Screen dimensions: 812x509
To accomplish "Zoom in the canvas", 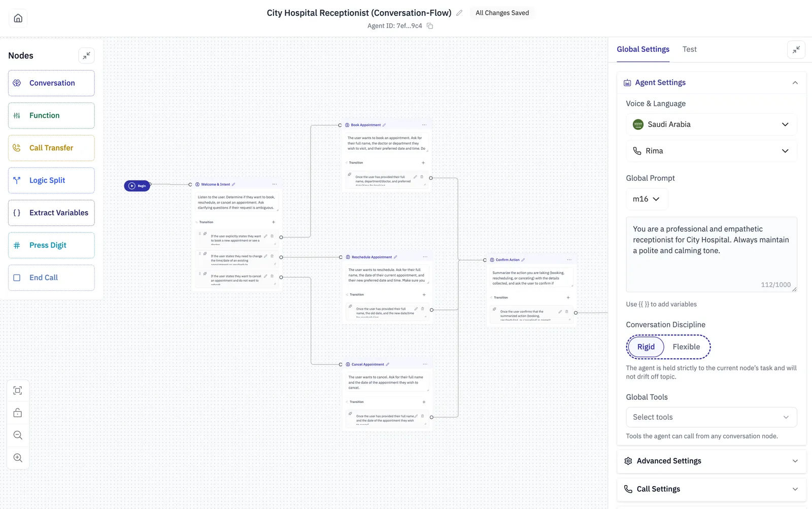I will [x=18, y=458].
